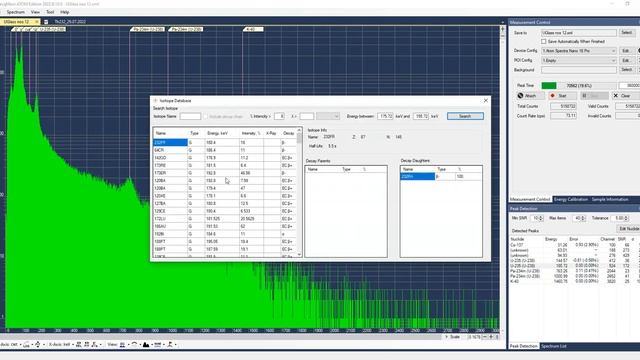640x360 pixels.
Task: Click Select beside Background field
Action: point(627,70)
